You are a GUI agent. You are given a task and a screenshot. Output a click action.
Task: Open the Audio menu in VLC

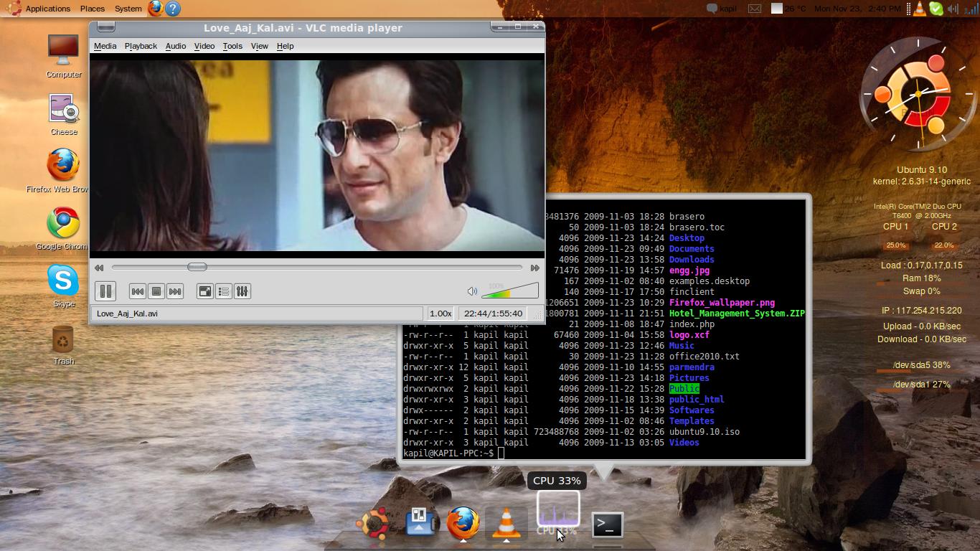(x=176, y=46)
